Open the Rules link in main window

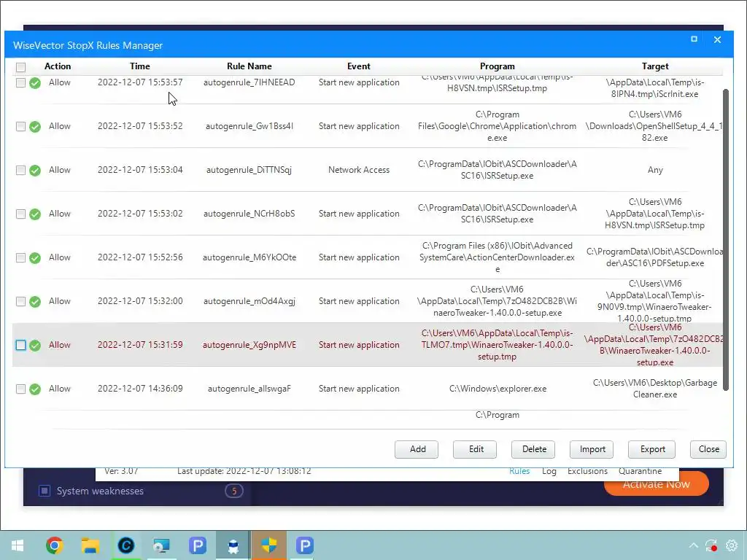pyautogui.click(x=519, y=472)
